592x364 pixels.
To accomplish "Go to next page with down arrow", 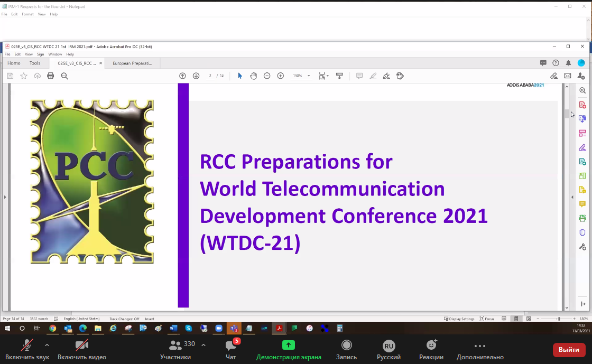I will (x=196, y=76).
